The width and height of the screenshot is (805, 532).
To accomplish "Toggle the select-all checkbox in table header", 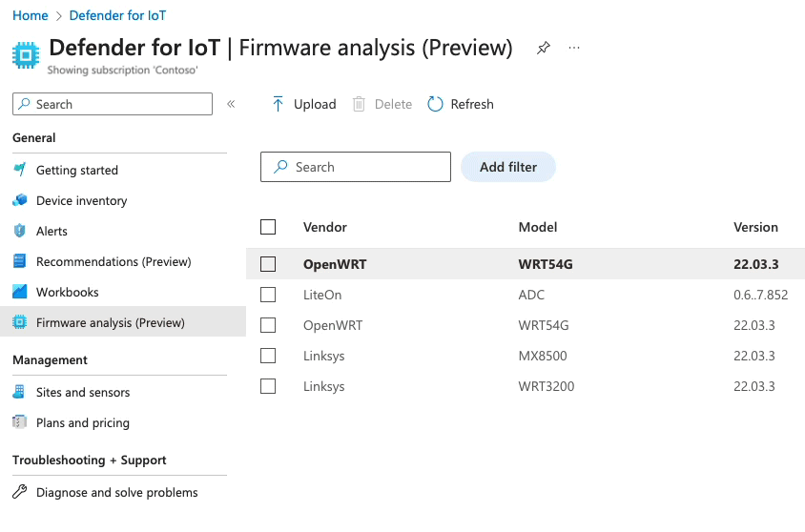I will 268,227.
